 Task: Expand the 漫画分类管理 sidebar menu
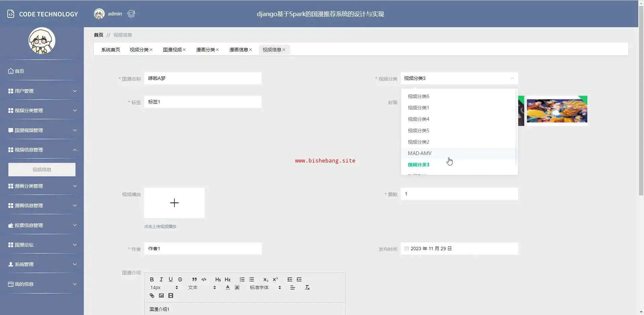point(42,186)
